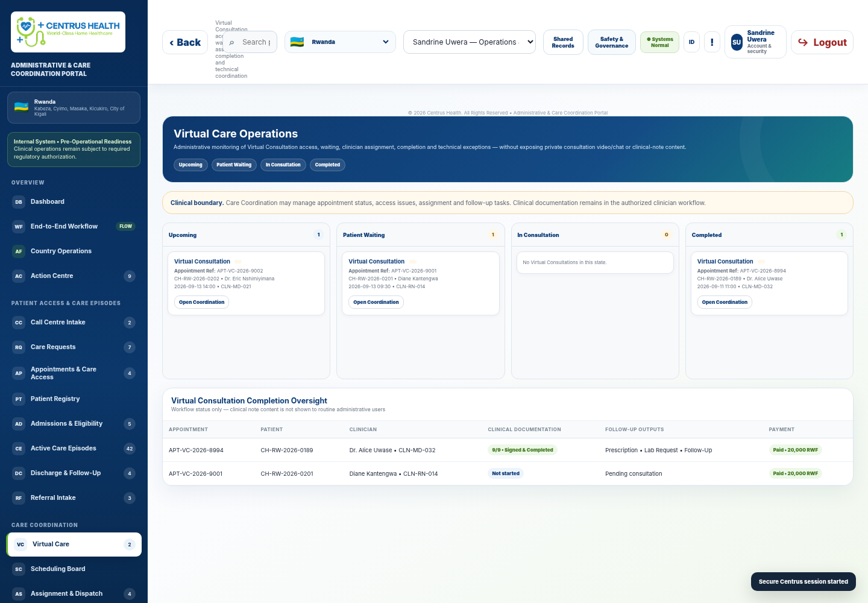Click the AF Country Operations icon
This screenshot has width=868, height=603.
[x=19, y=251]
